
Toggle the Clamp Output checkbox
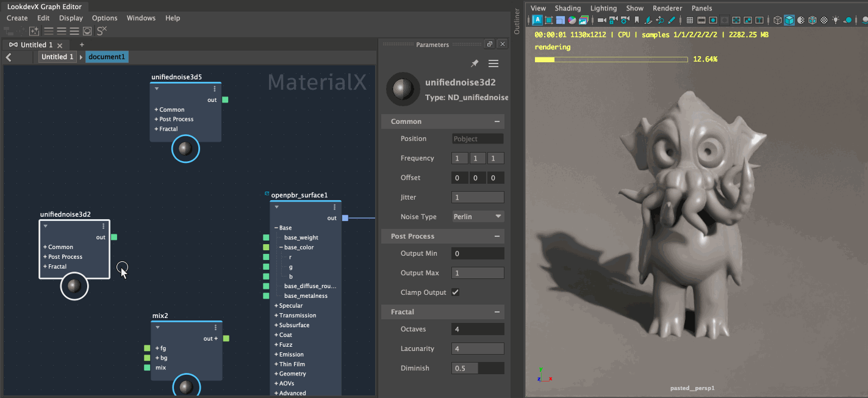tap(456, 292)
